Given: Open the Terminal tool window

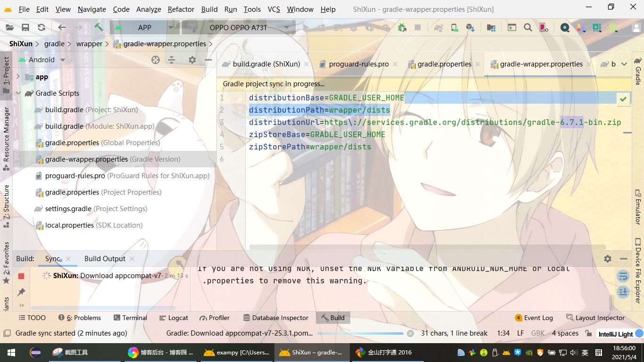Looking at the screenshot, I should (x=130, y=318).
